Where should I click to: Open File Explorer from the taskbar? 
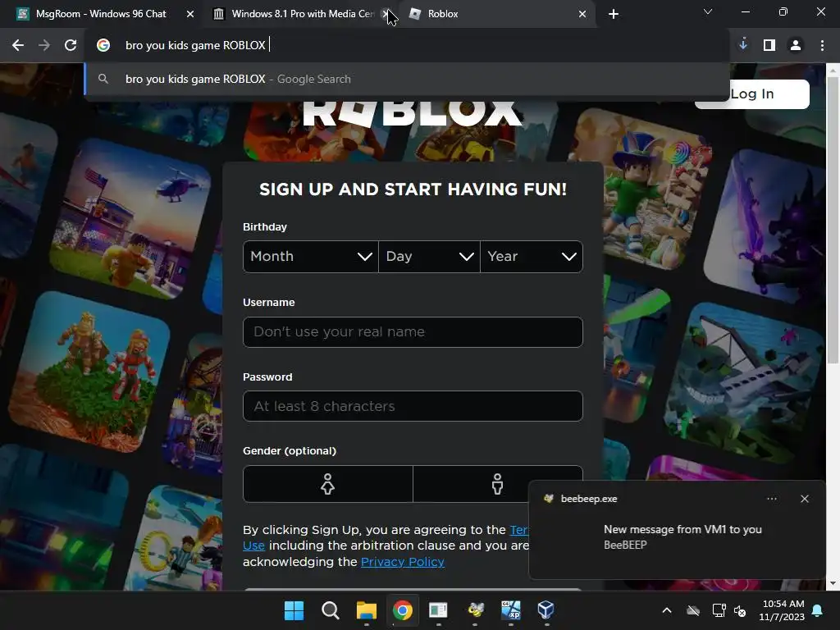pos(367,610)
